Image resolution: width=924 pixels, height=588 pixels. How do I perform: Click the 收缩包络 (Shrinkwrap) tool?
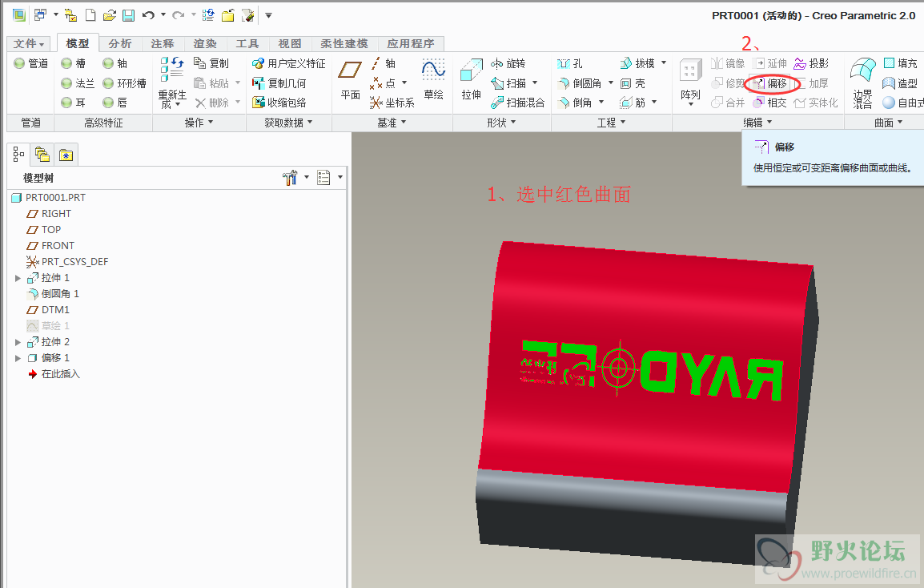coord(279,103)
